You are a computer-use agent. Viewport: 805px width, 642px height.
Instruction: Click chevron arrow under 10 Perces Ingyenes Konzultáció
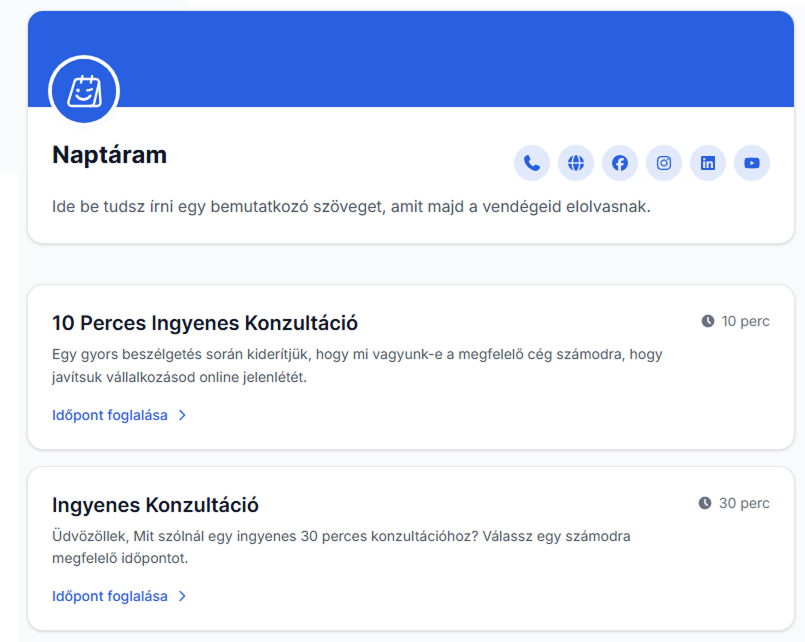(x=182, y=415)
